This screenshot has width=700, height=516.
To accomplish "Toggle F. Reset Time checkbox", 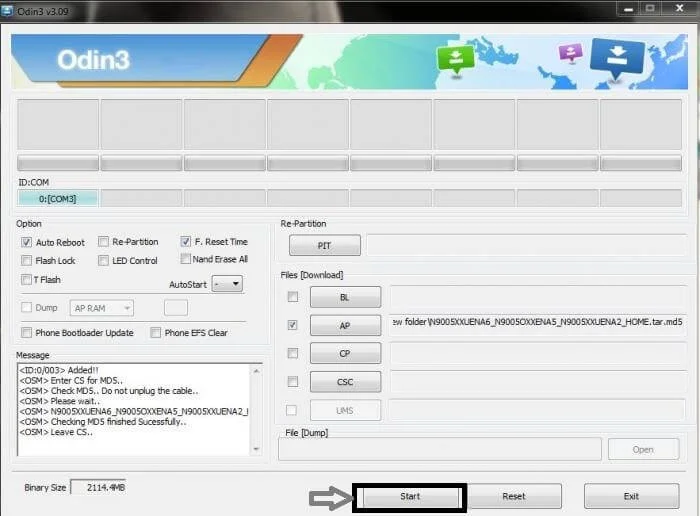I will (x=186, y=242).
